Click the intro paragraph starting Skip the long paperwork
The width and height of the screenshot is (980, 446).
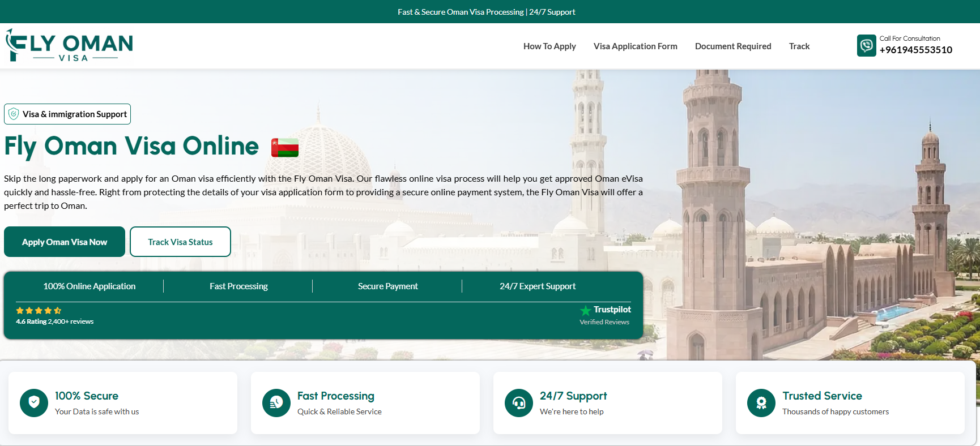[323, 192]
